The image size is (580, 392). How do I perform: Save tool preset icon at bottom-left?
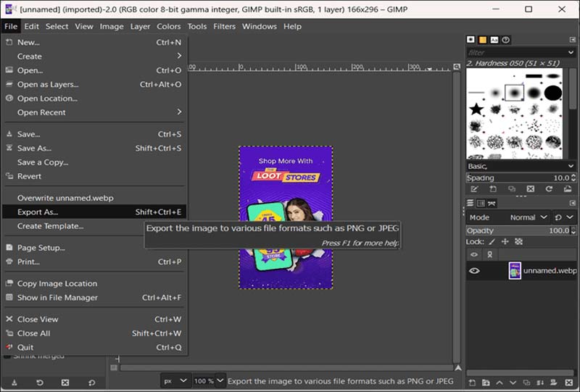(14, 383)
